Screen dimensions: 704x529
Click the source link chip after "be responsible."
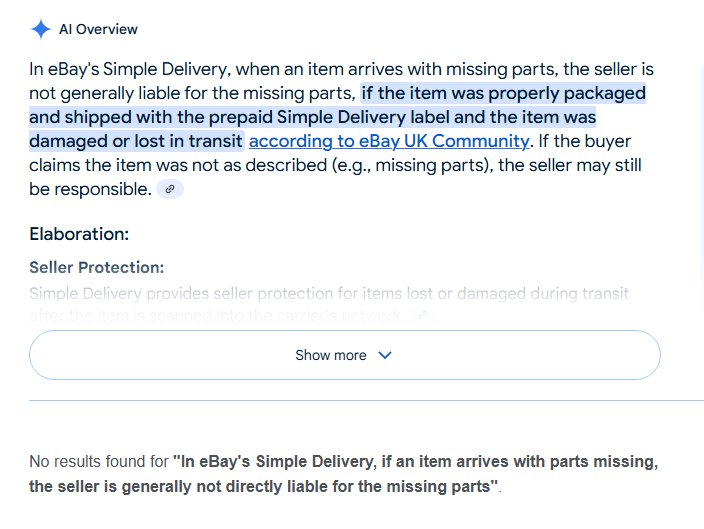(x=170, y=189)
